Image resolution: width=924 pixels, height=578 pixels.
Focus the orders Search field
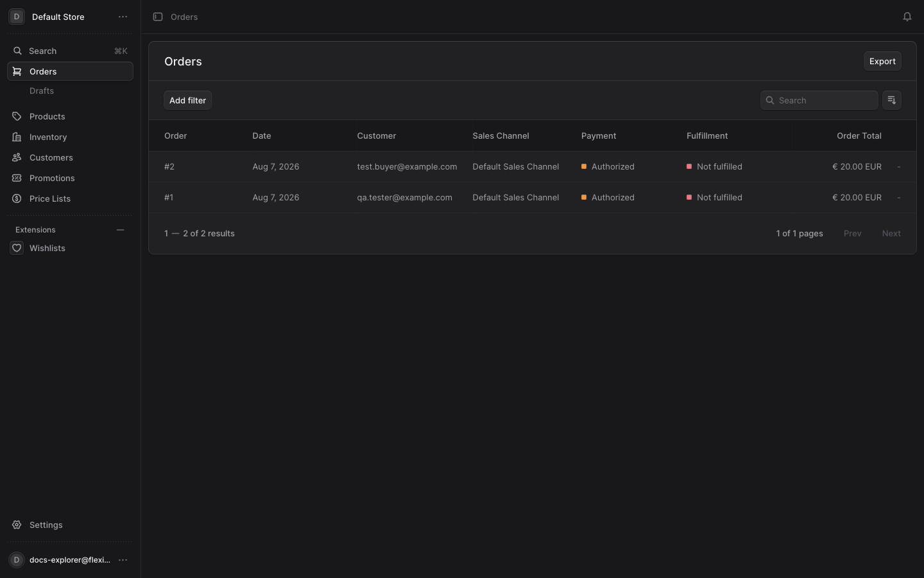click(819, 100)
